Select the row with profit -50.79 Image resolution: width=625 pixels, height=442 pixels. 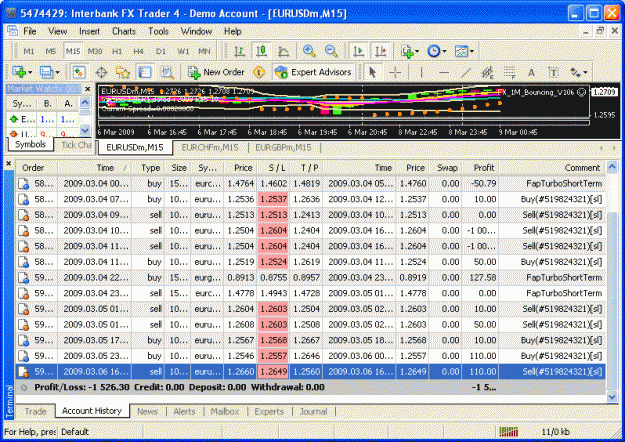(310, 183)
